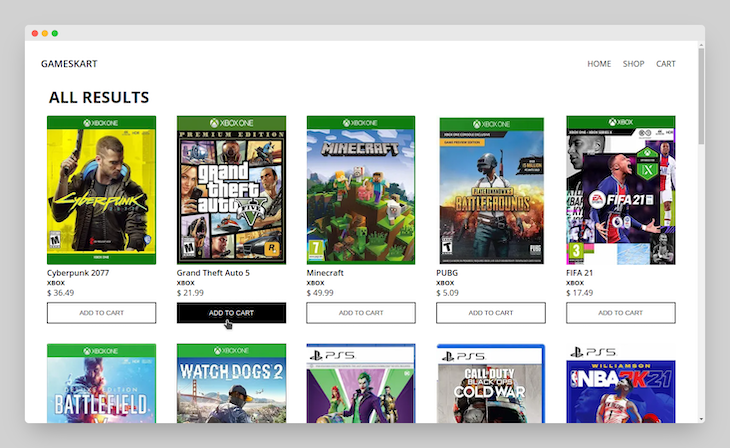Open the Battlefield V cover image

tap(101, 383)
